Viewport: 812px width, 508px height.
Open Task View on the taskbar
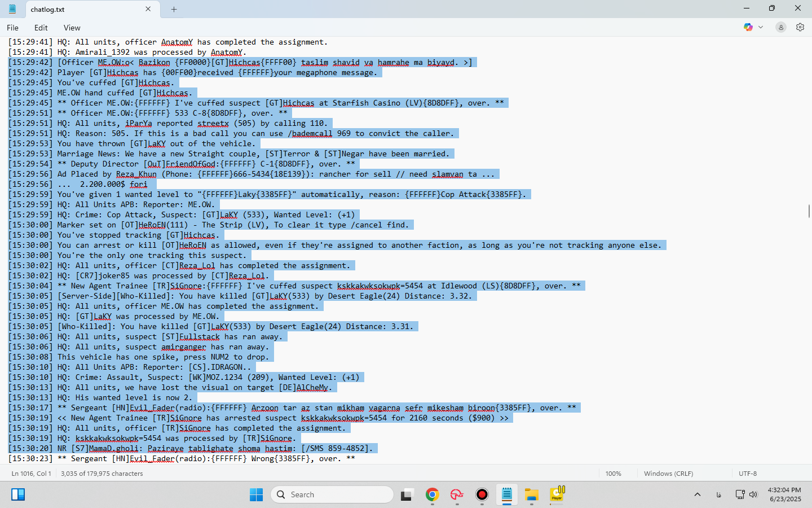407,494
